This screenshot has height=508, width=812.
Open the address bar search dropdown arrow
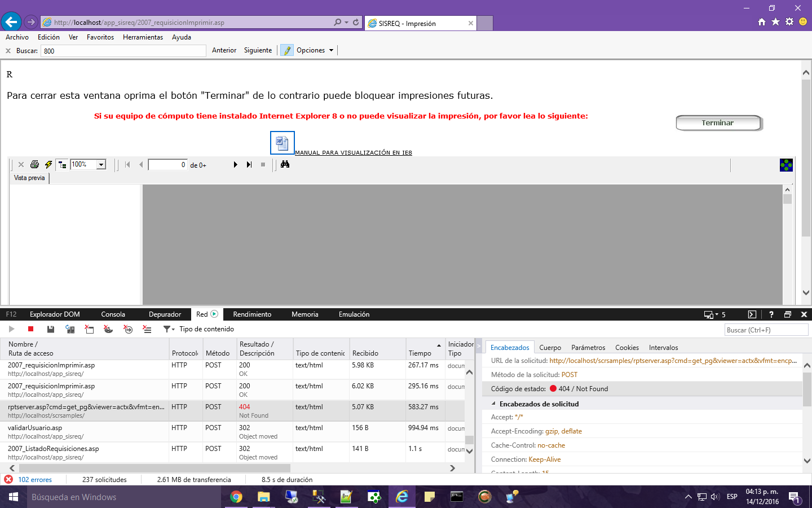click(x=346, y=23)
